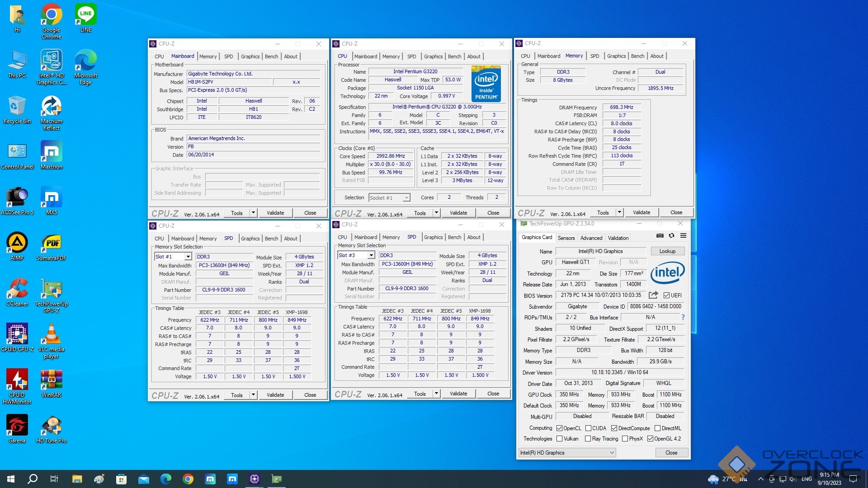Open Intel(R) HD Graphics GPU selector dropdown
Image resolution: width=868 pixels, height=488 pixels.
pyautogui.click(x=567, y=453)
